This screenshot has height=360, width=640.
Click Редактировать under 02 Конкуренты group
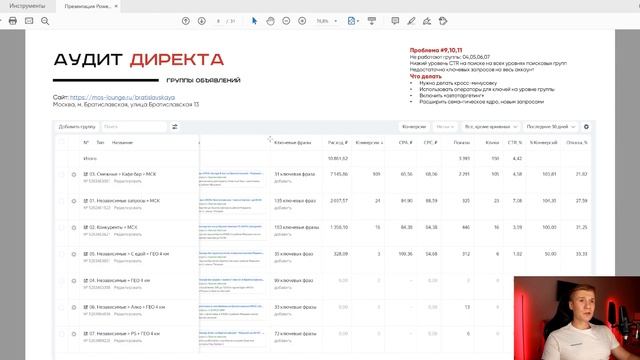pyautogui.click(x=128, y=234)
